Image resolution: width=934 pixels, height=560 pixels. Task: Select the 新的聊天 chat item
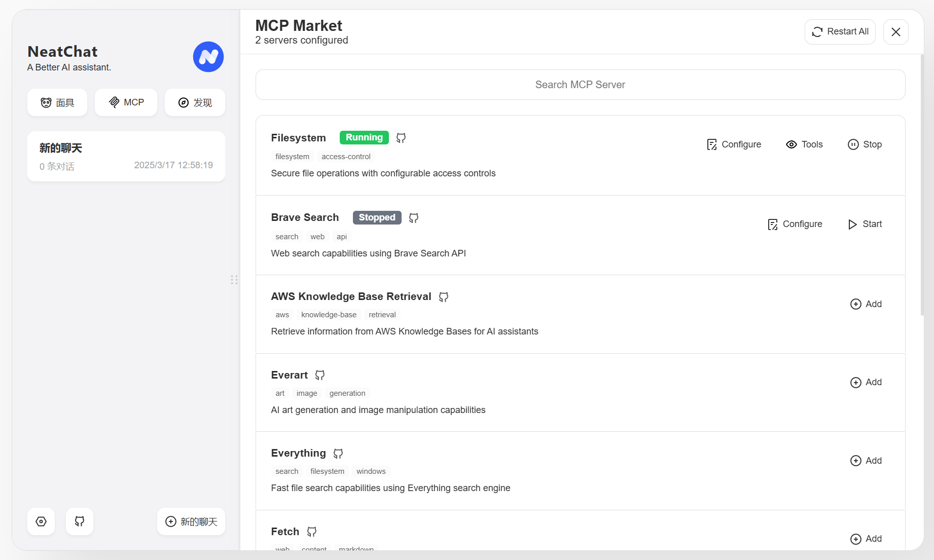coord(126,157)
